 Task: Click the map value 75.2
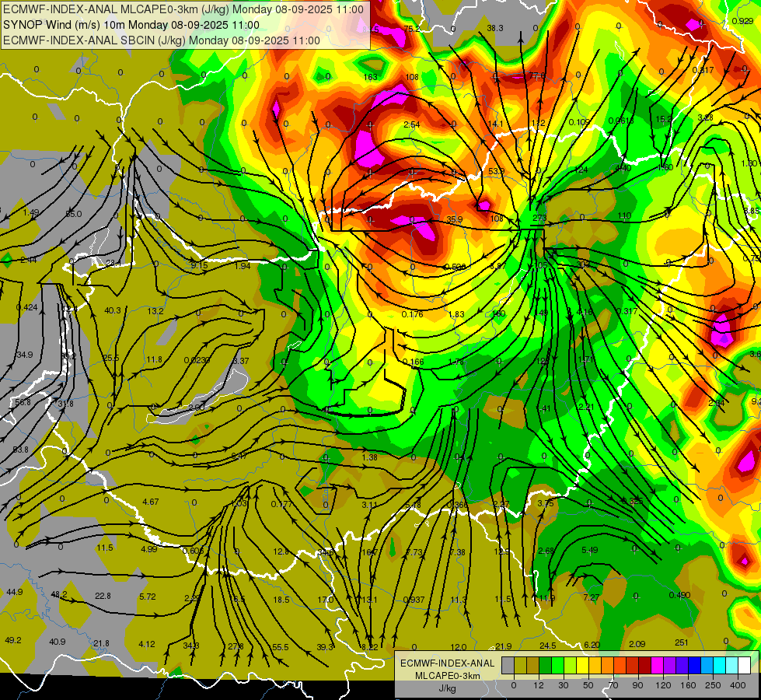tap(411, 29)
